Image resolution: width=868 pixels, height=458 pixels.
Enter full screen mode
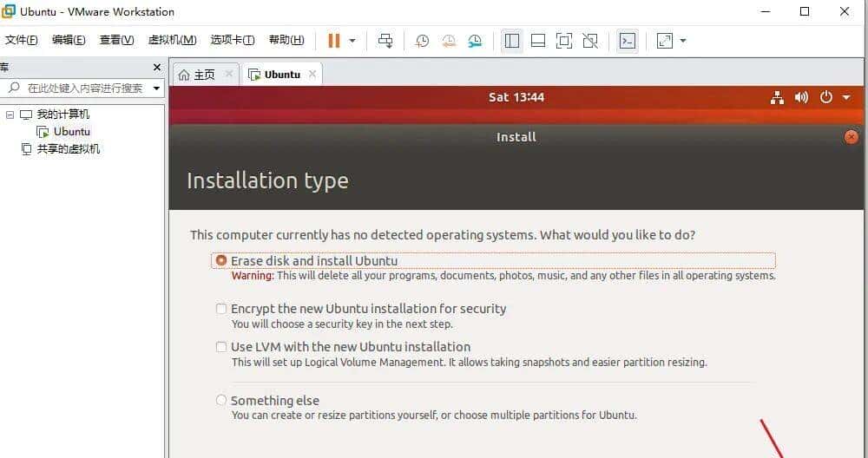pos(563,41)
